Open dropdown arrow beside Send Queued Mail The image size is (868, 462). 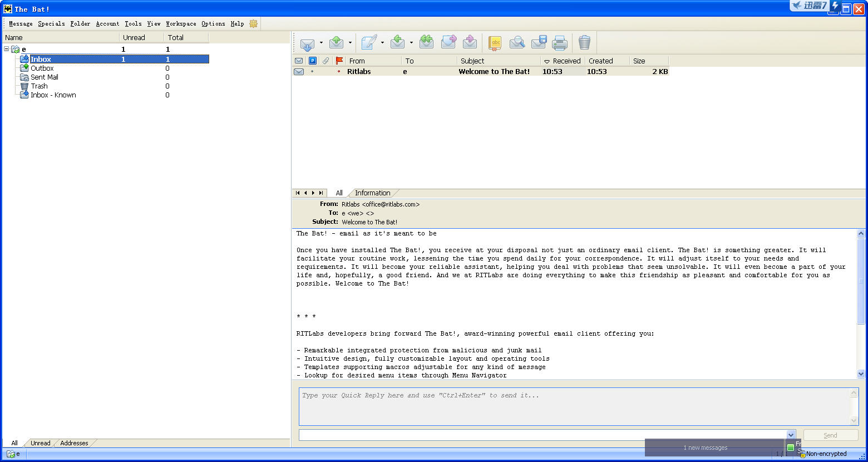click(x=350, y=43)
